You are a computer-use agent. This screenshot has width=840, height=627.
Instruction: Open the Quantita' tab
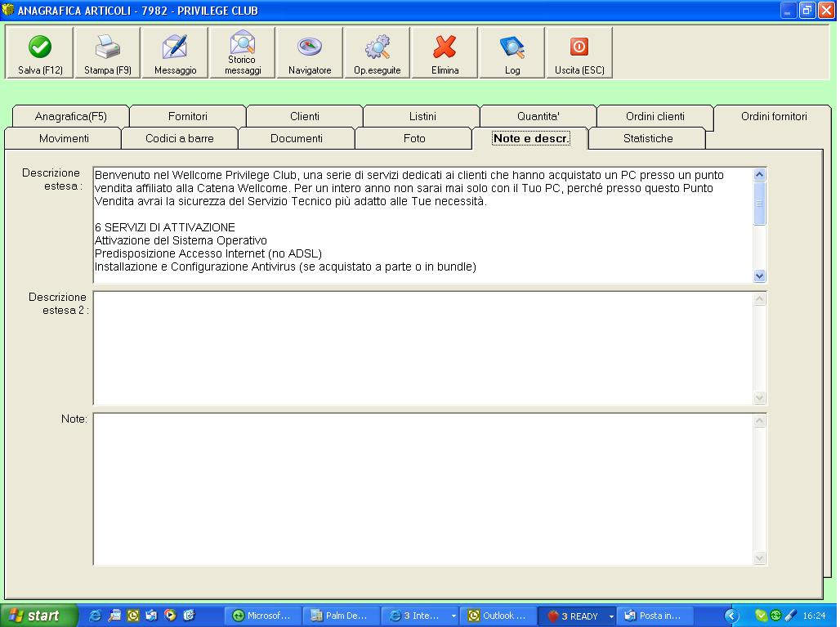[538, 116]
